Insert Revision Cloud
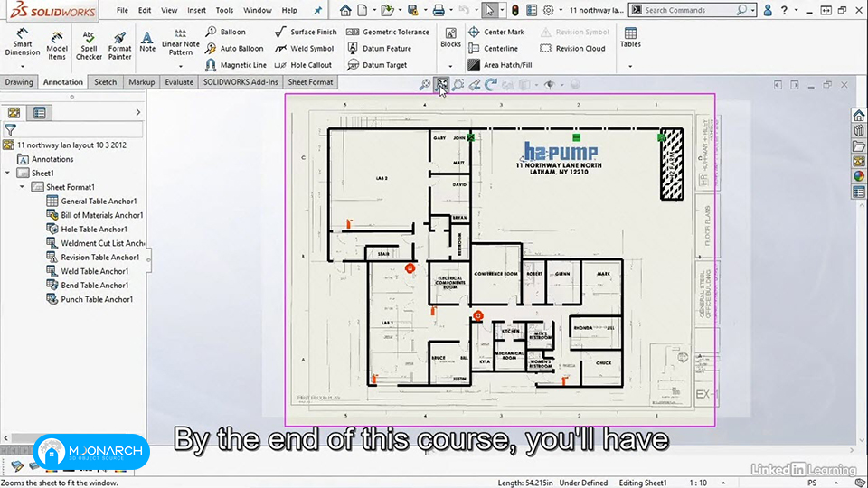This screenshot has width=868, height=488. (x=573, y=49)
